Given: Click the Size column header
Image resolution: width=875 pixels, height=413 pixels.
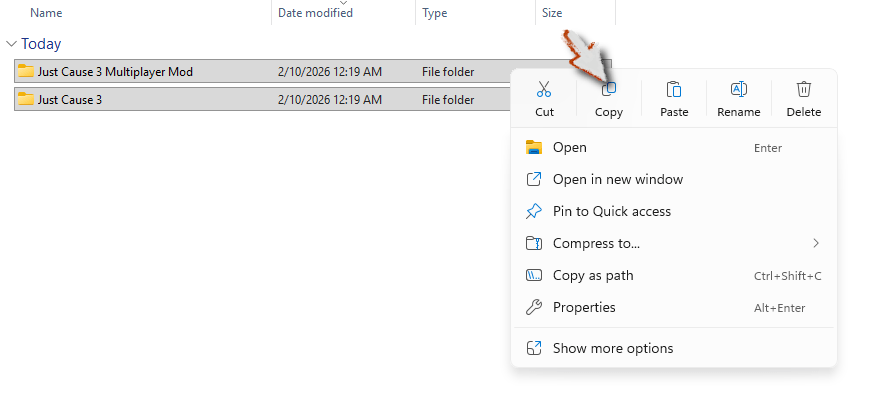Looking at the screenshot, I should (552, 13).
